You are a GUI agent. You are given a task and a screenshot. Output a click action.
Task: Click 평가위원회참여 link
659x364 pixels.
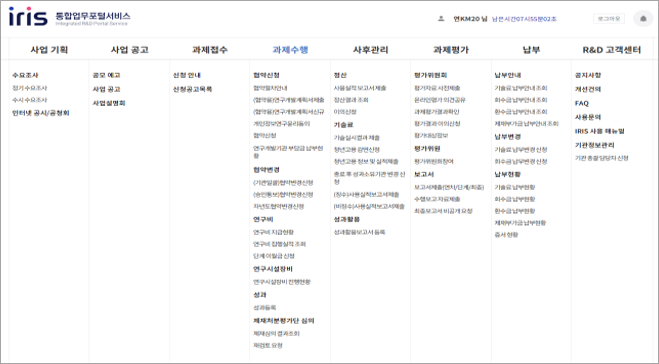coord(434,161)
